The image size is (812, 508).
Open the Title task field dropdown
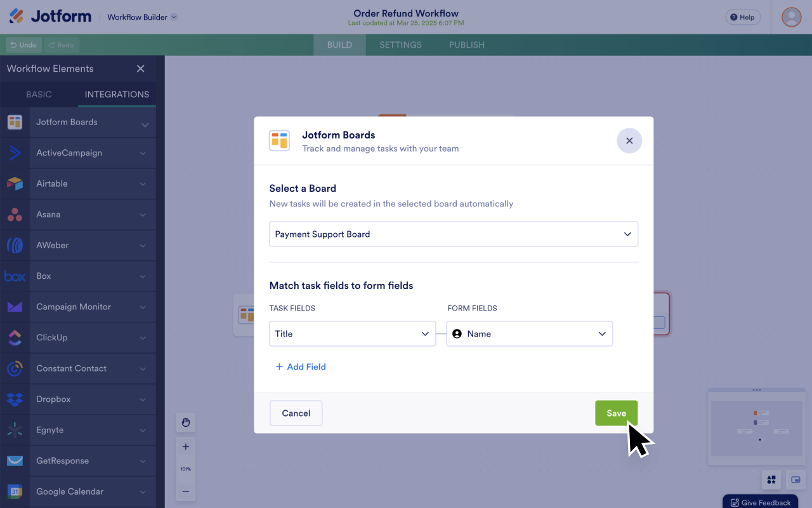[352, 333]
